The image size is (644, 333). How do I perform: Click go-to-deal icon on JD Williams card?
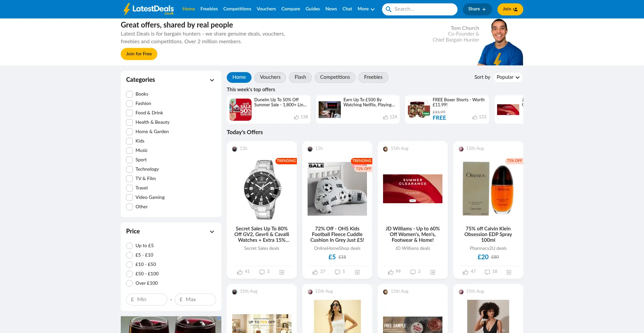click(x=433, y=272)
